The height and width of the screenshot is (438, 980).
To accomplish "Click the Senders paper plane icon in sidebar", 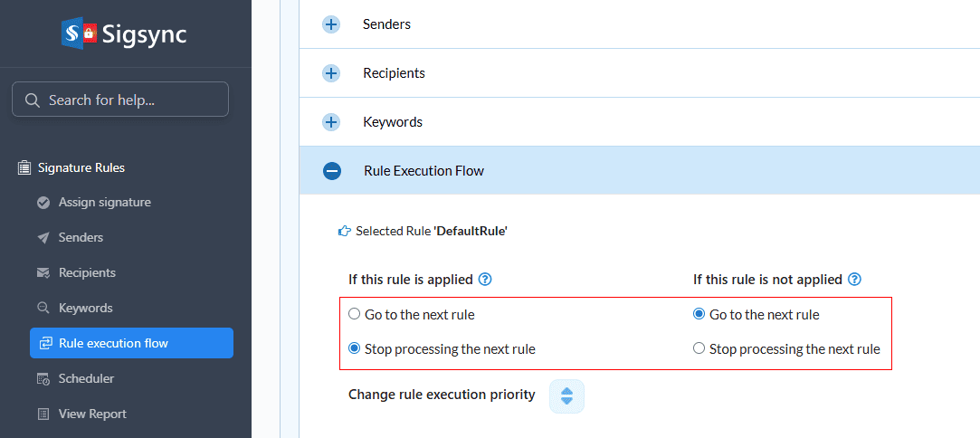I will (x=43, y=237).
